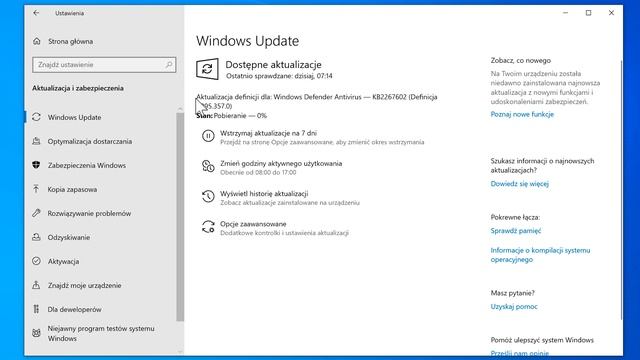Click the main pane right scrollbar
The height and width of the screenshot is (360, 640).
pyautogui.click(x=621, y=190)
